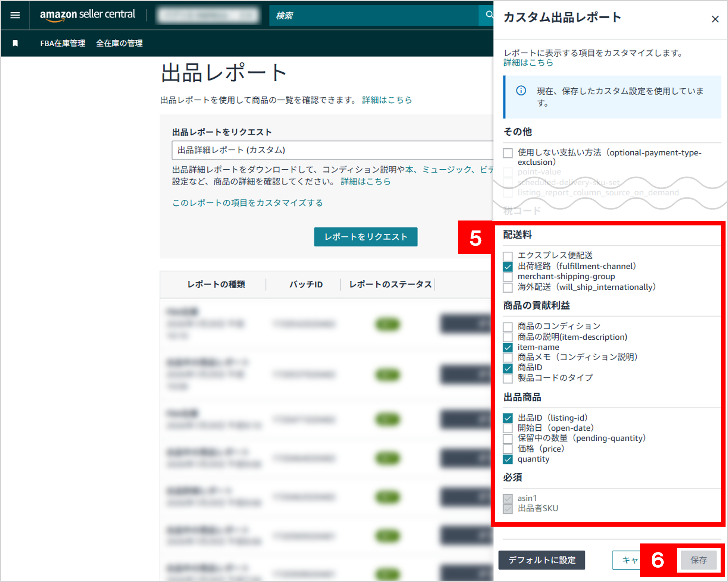Save settings with the 保存 button
The height and width of the screenshot is (582, 728).
click(x=698, y=559)
